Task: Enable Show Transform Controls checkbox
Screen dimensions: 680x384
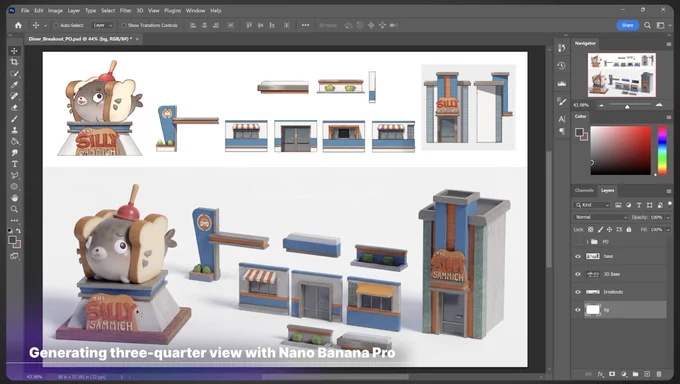Action: pyautogui.click(x=124, y=26)
